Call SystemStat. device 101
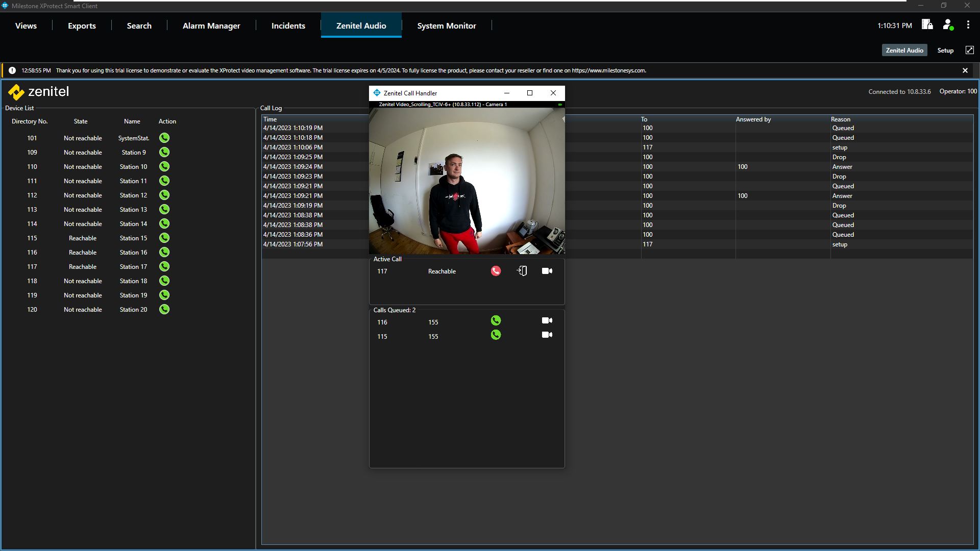Viewport: 980px width, 551px height. coord(164,138)
